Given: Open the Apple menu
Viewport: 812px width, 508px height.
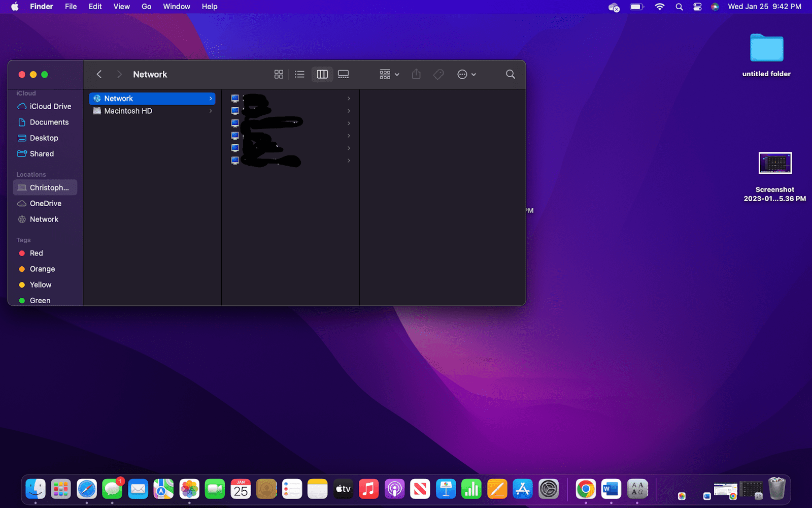Looking at the screenshot, I should (x=15, y=7).
